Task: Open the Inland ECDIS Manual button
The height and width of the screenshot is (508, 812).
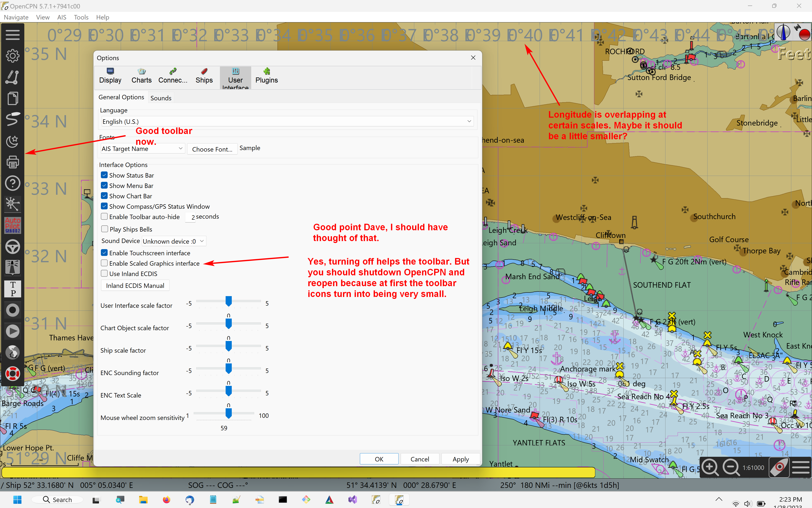Action: (x=135, y=286)
